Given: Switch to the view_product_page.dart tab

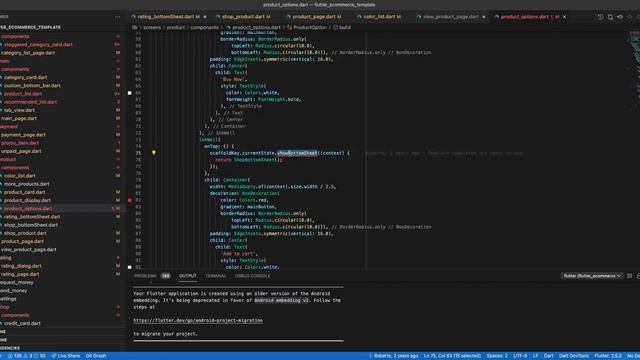Looking at the screenshot, I should (451, 17).
